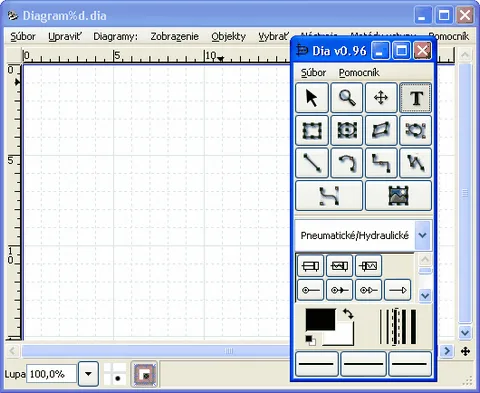Screen dimensions: 480x393
Task: Click canvas horizontal scrollbar left arrow
Action: click(x=13, y=351)
